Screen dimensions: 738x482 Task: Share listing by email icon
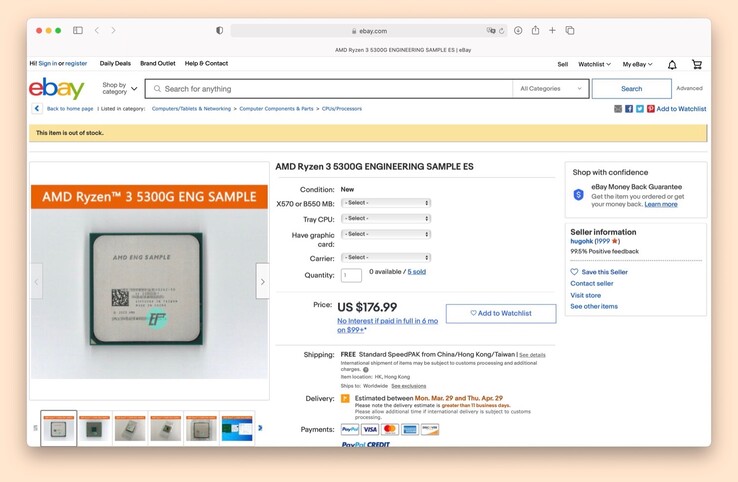pos(618,109)
